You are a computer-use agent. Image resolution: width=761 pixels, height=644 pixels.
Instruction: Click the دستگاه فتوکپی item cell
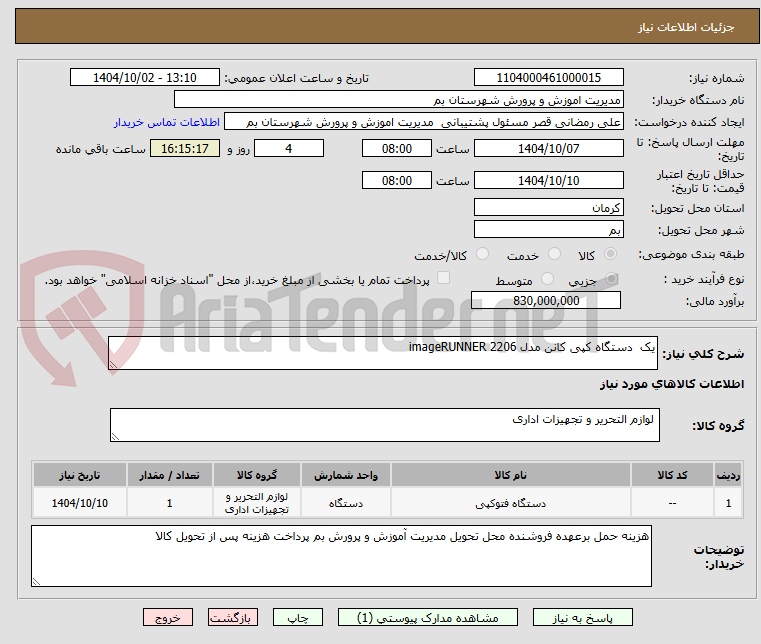coord(511,503)
